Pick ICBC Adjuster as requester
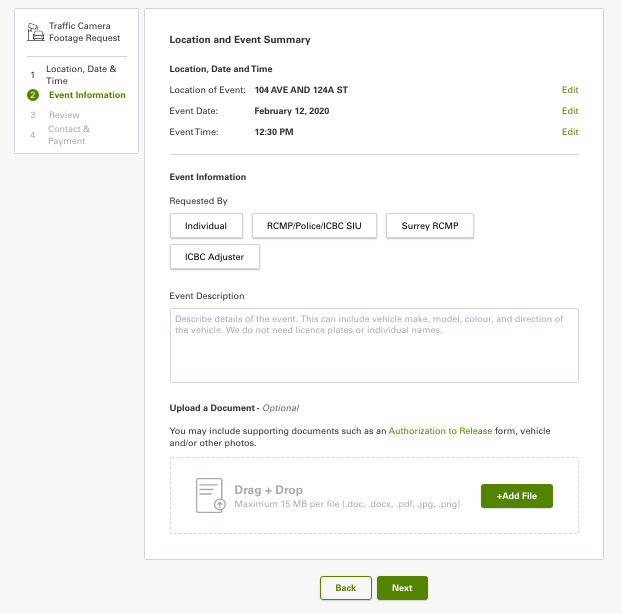The height and width of the screenshot is (614, 622). point(214,257)
